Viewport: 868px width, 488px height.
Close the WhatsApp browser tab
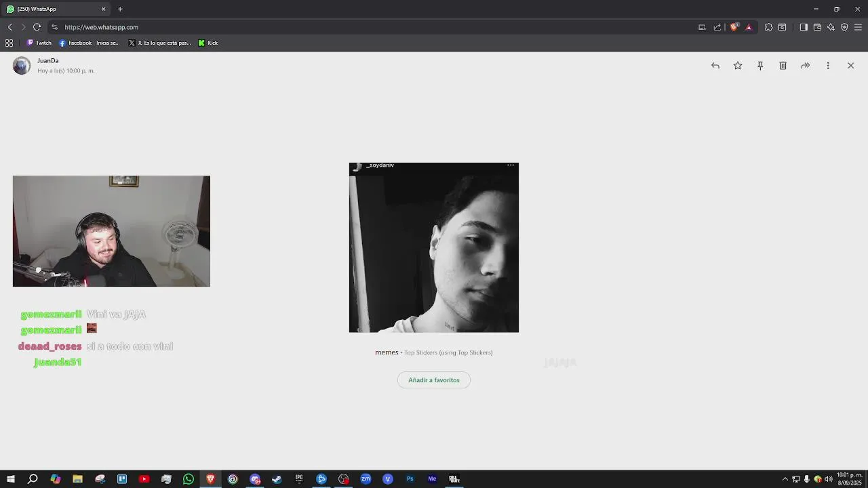(x=104, y=9)
